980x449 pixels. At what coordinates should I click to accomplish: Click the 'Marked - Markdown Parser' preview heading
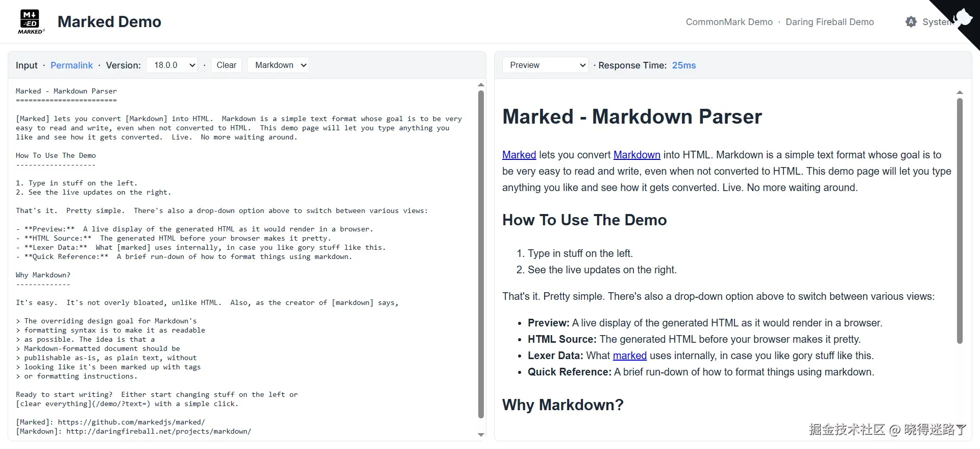tap(632, 116)
